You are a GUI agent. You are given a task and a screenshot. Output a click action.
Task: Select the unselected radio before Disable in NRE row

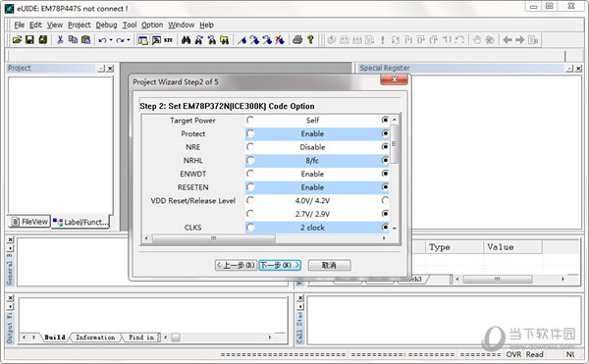(250, 146)
